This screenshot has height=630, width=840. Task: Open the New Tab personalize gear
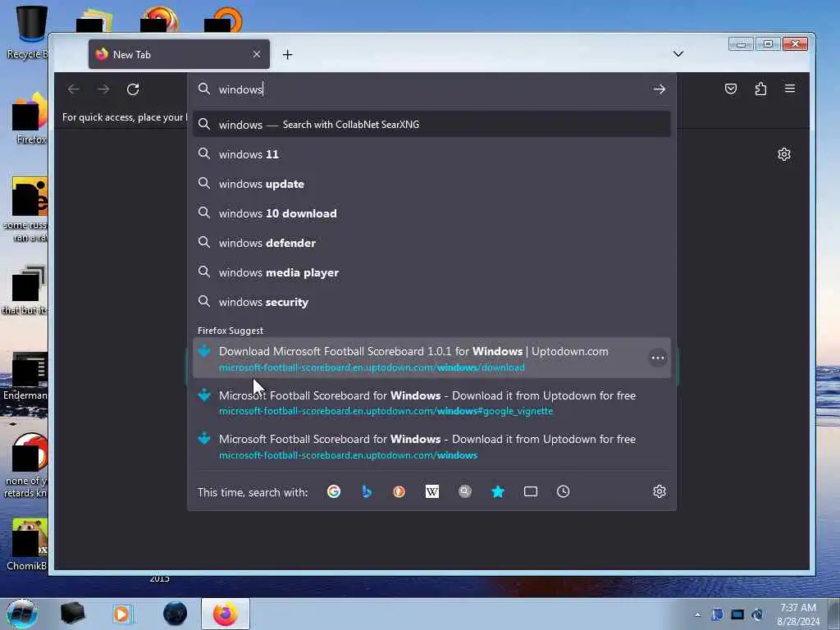point(783,154)
